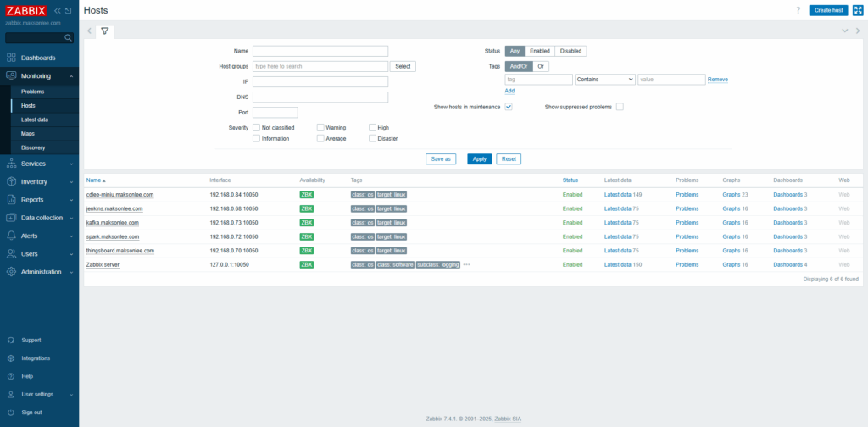Enable Show suppressed problems checkbox
This screenshot has height=427, width=868.
coord(620,107)
